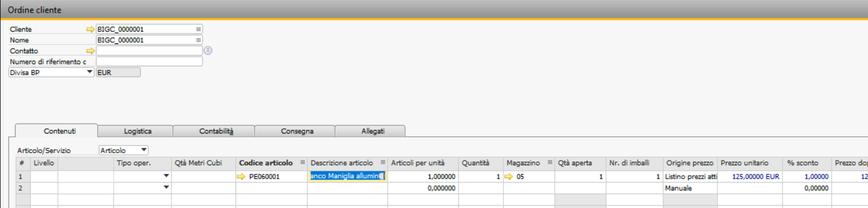Click the row 1 number cell

pyautogui.click(x=23, y=177)
